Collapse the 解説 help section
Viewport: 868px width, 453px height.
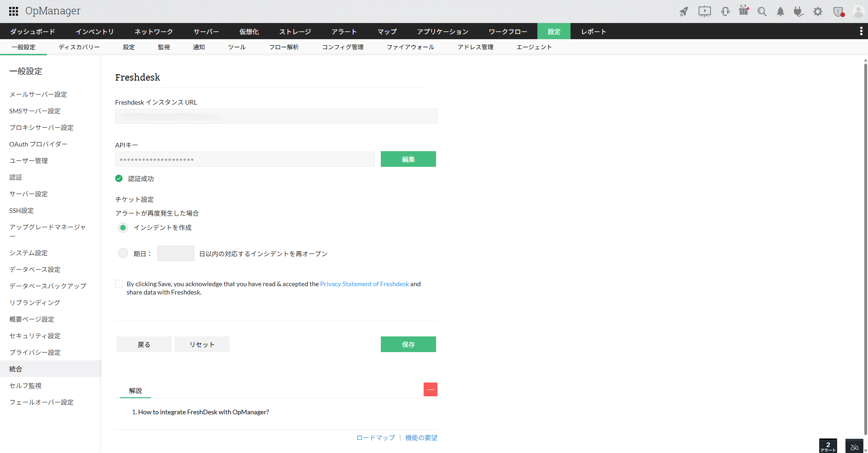click(430, 389)
